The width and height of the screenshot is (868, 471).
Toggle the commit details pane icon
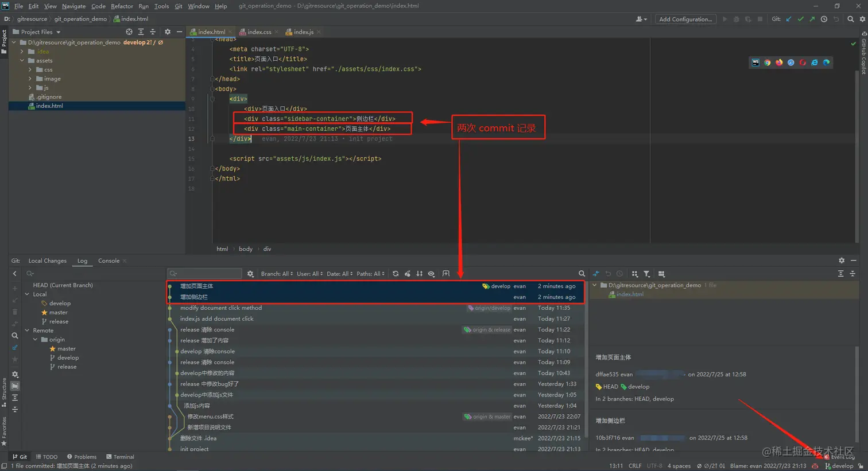tap(661, 274)
